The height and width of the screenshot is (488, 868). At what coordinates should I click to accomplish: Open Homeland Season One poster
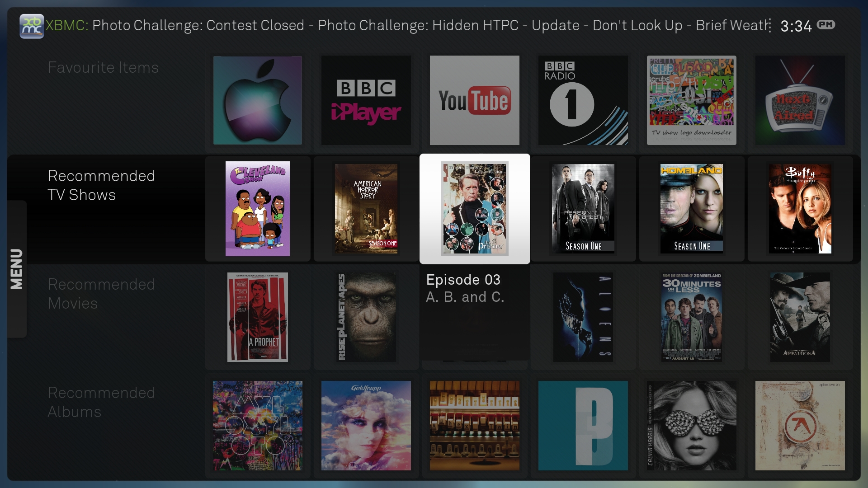click(691, 209)
